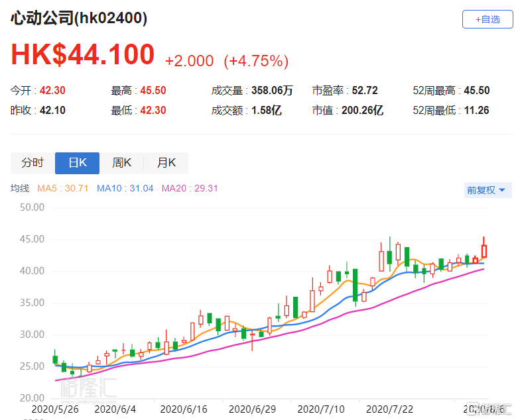This screenshot has width=516, height=420.
Task: Click the 均线 label beside the MA values
Action: [20, 189]
